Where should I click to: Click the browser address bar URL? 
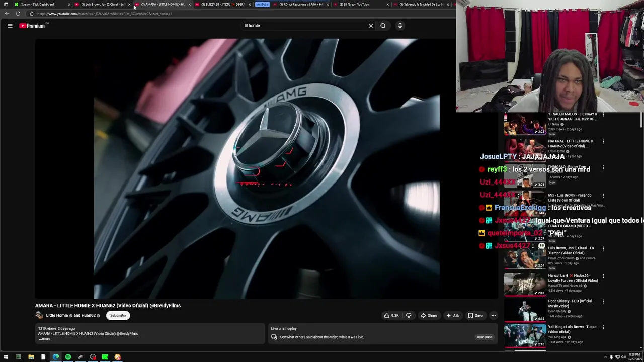105,14
